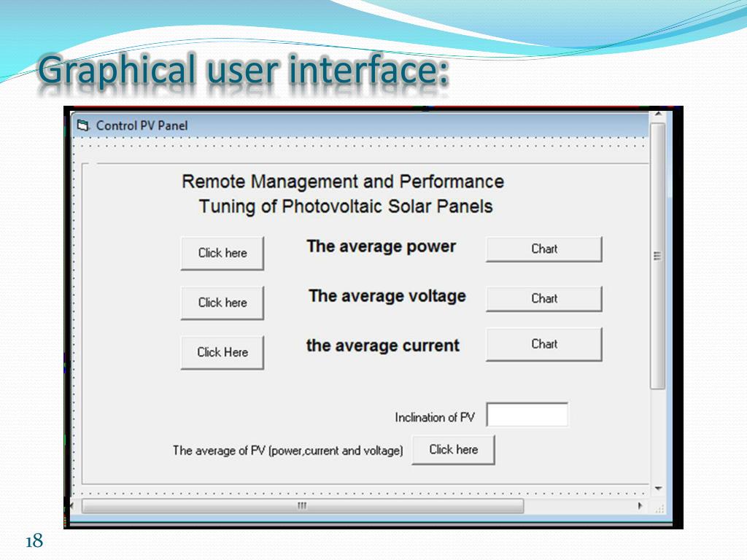Select 'The average voltage' label

point(387,296)
